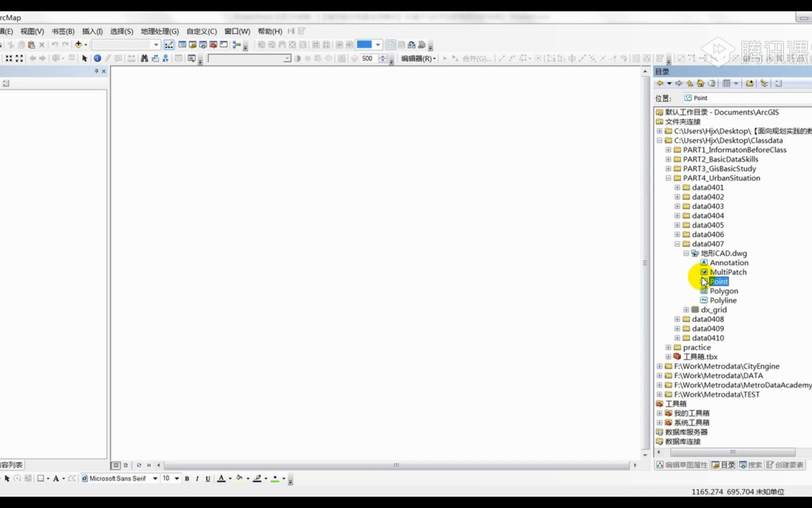
Task: Refresh the map view
Action: coord(139,465)
